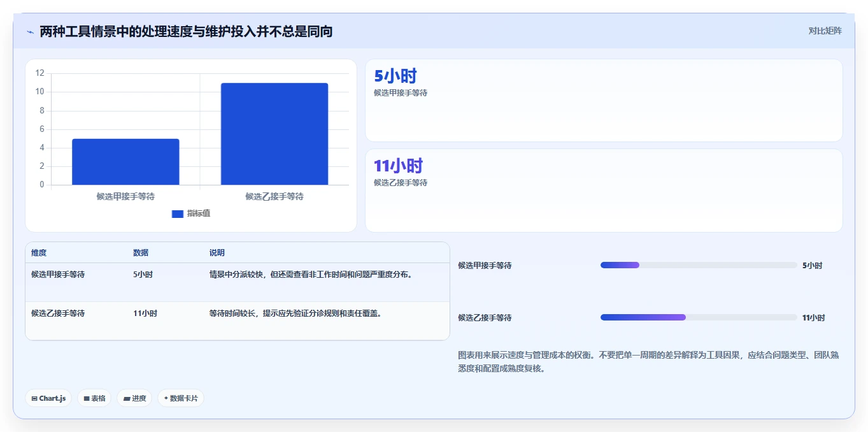Screen dimensions: 868x432
Task: Click the 进度 tag chip
Action: [x=134, y=398]
